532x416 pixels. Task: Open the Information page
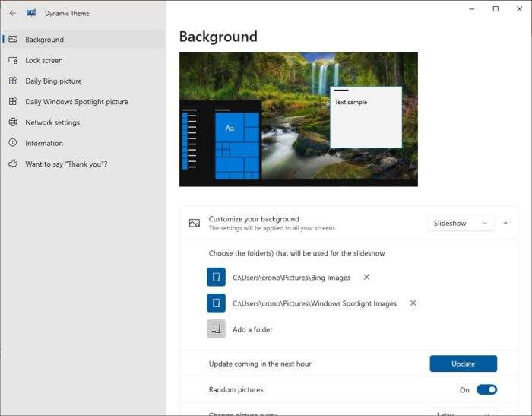coord(83,143)
